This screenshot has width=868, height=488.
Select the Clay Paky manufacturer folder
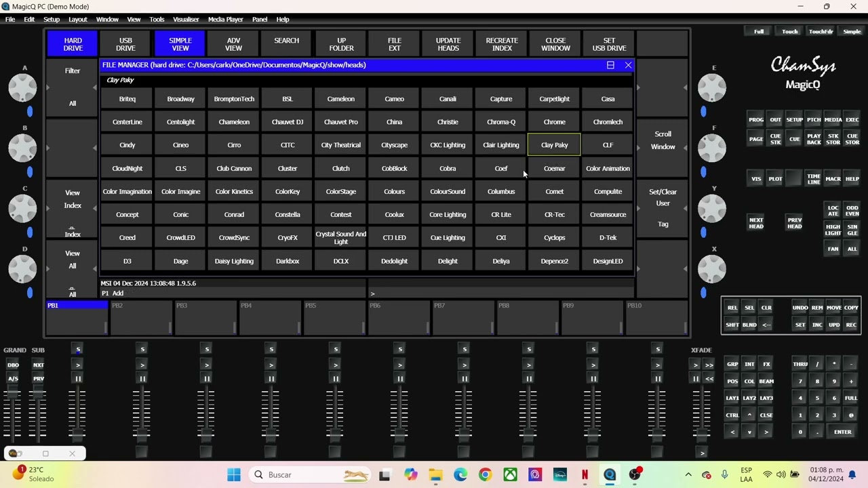[554, 145]
